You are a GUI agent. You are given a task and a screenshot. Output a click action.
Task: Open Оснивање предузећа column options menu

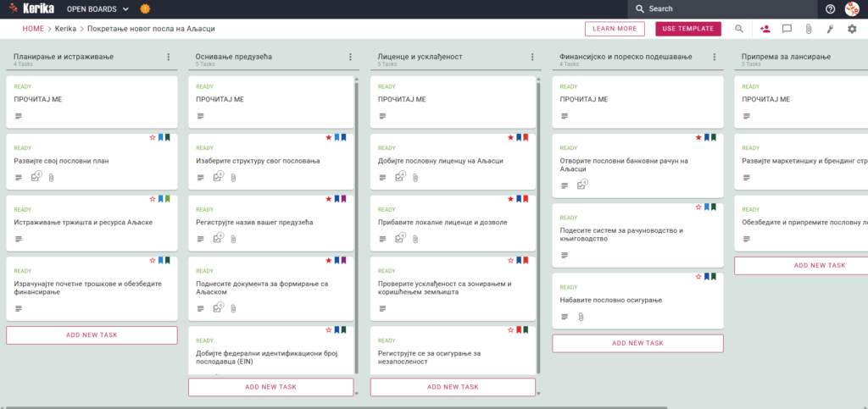(x=350, y=57)
